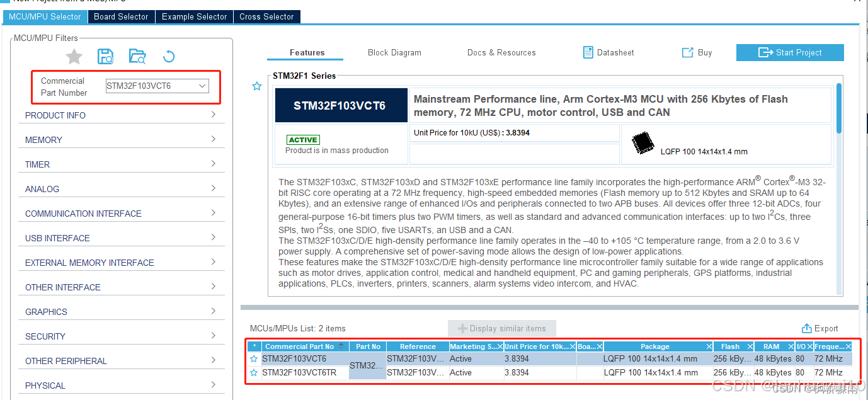Remove the RAM column
Screen dimensions: 868x400
pyautogui.click(x=791, y=346)
